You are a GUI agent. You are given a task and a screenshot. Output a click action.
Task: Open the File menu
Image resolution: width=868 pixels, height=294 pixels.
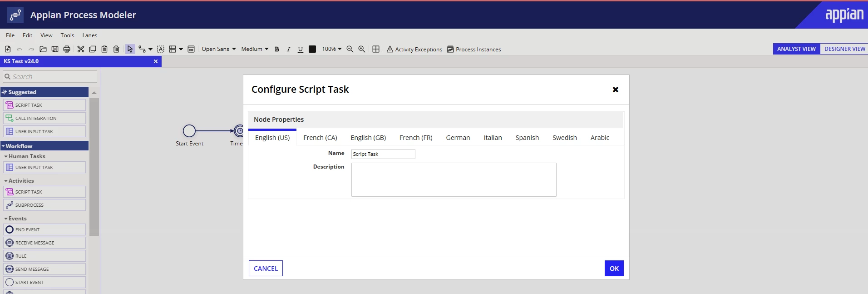coord(10,35)
